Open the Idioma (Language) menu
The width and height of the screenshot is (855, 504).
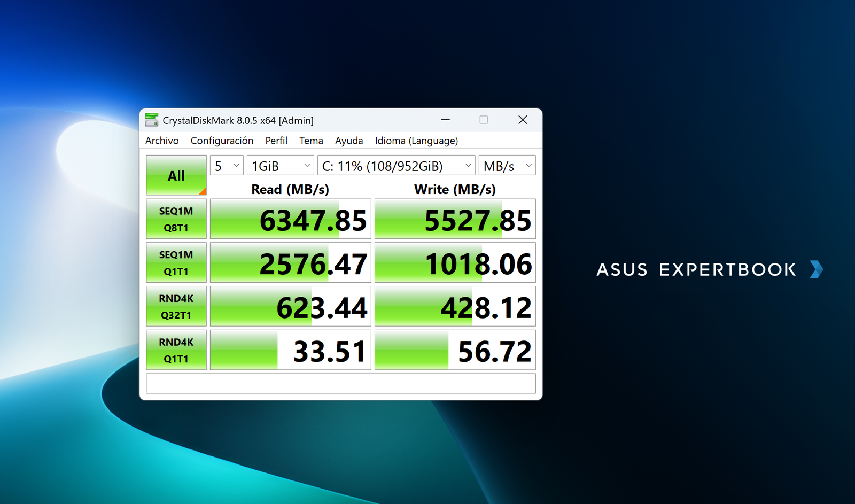coord(416,141)
